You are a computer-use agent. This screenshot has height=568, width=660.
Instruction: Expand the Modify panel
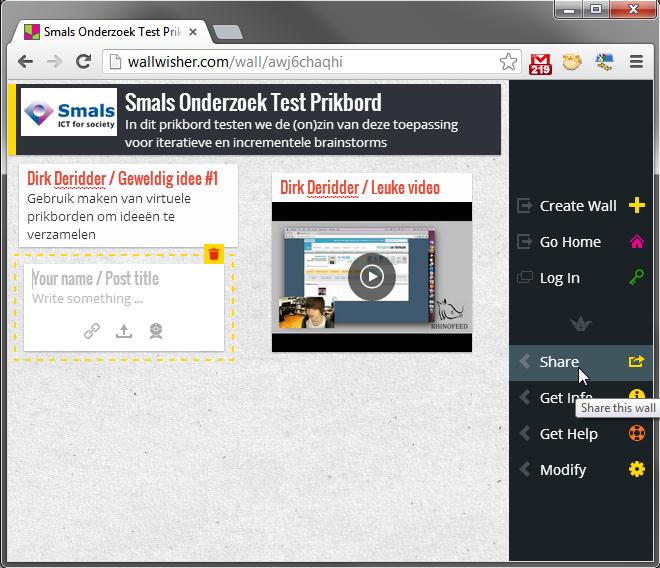point(562,470)
